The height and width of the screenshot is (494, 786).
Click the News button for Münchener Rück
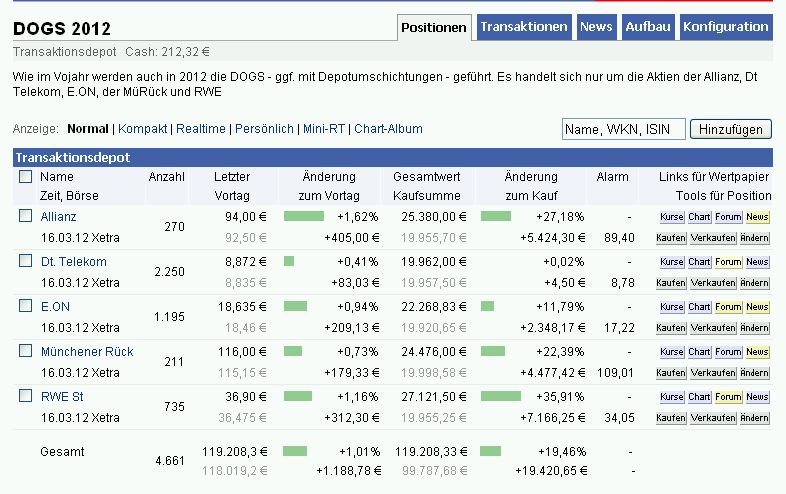point(757,352)
